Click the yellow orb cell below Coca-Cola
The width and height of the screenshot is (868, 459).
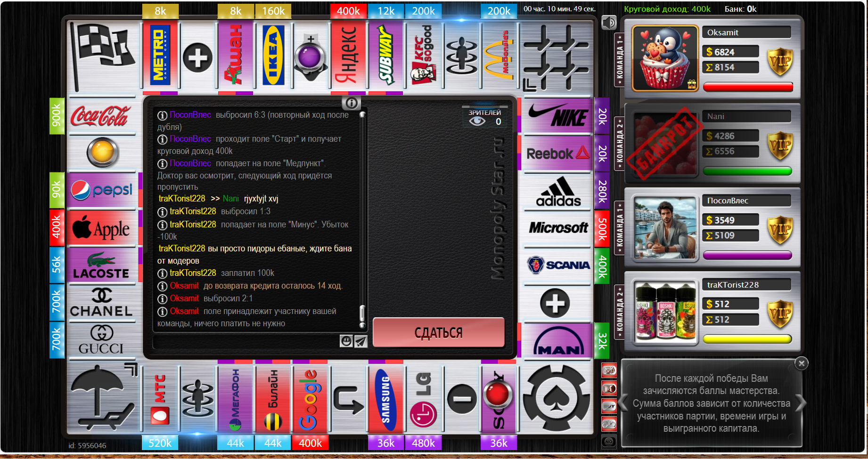(102, 153)
